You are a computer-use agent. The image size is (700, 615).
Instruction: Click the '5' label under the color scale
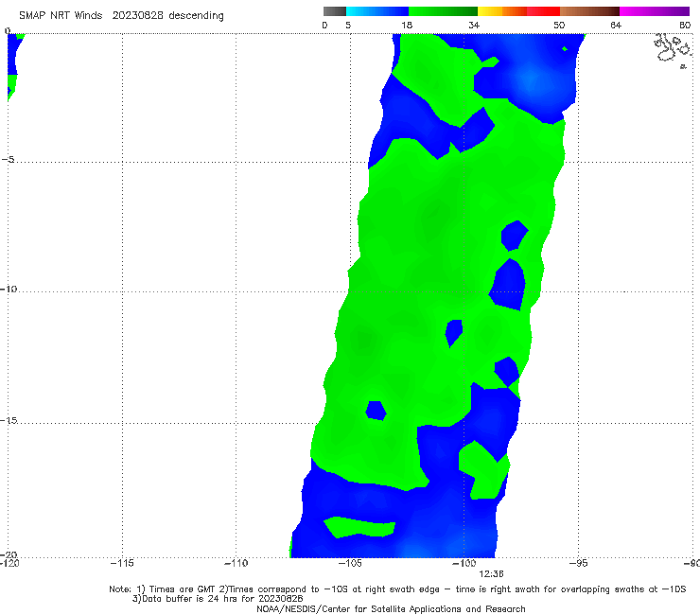click(348, 25)
